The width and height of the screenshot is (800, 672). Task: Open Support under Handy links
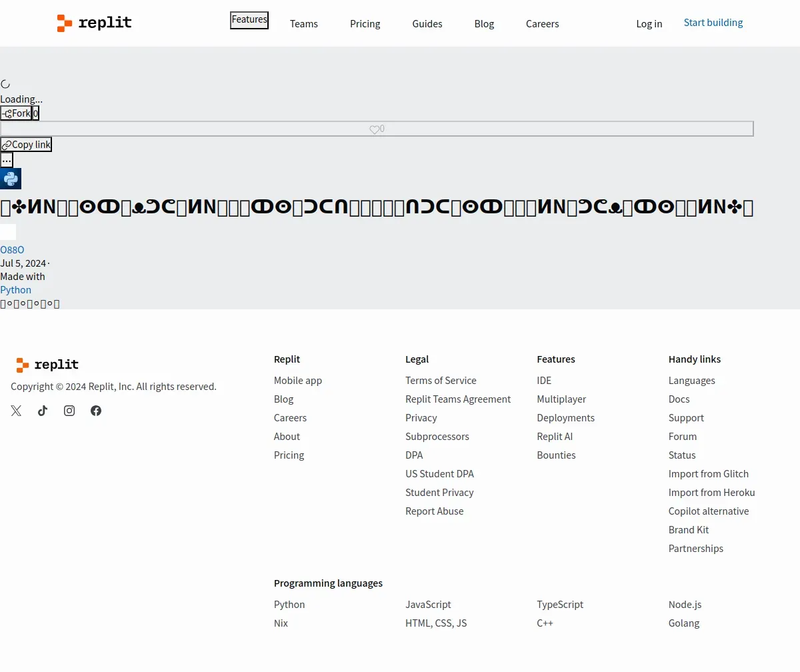(687, 418)
